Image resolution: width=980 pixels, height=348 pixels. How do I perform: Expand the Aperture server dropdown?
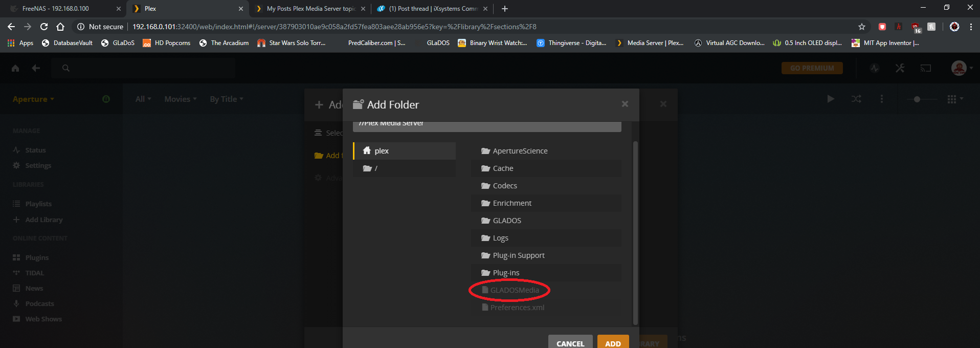pyautogui.click(x=33, y=99)
